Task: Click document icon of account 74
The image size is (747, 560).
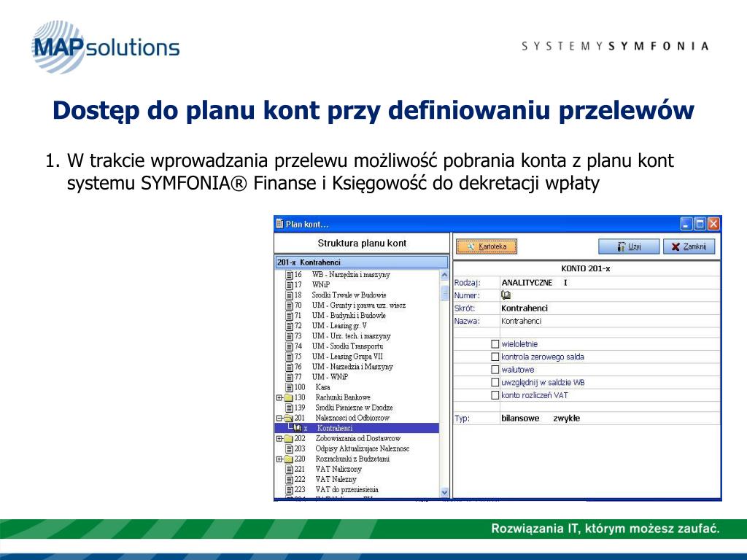Action: point(289,346)
